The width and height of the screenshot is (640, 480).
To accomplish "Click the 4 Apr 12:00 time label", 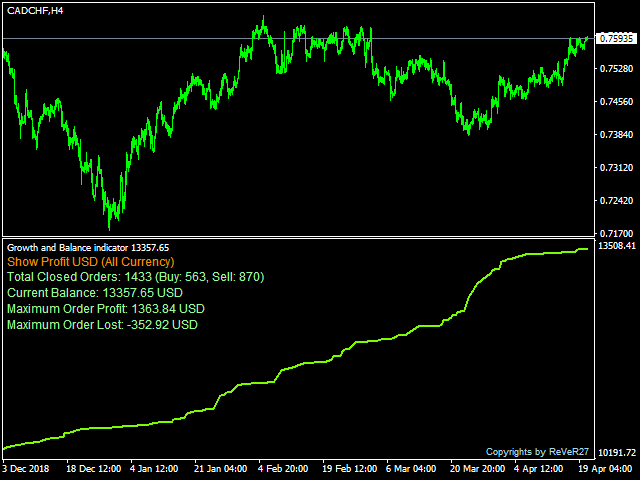I will (538, 469).
